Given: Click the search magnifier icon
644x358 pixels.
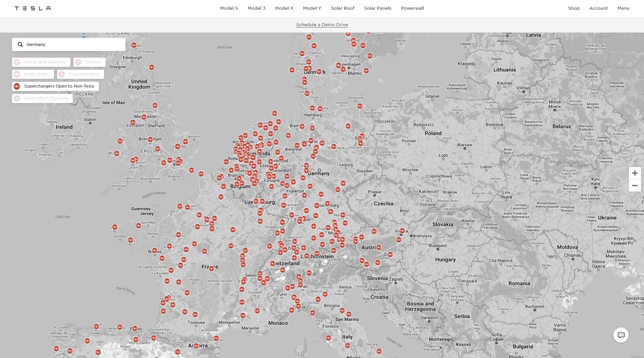Looking at the screenshot, I should (x=20, y=44).
